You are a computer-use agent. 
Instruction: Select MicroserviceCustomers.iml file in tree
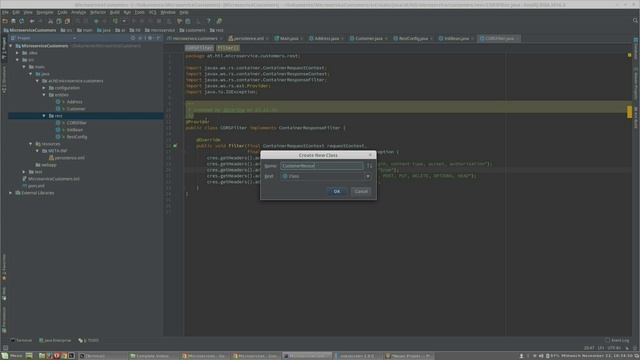click(x=51, y=179)
